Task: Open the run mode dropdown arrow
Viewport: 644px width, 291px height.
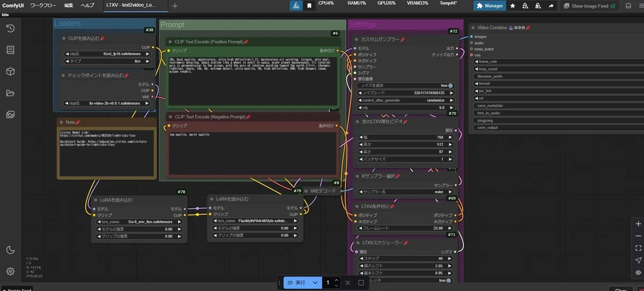Action: point(316,282)
